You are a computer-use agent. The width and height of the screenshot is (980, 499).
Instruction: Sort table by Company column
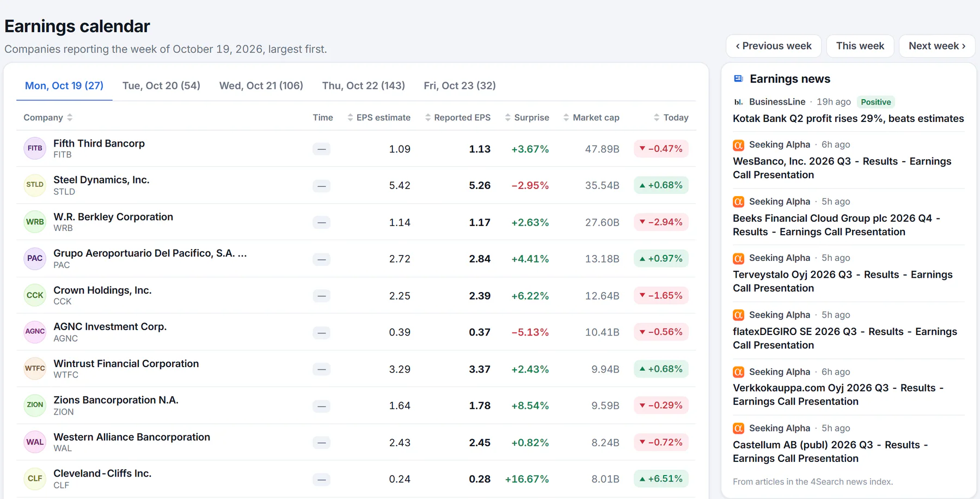(48, 118)
